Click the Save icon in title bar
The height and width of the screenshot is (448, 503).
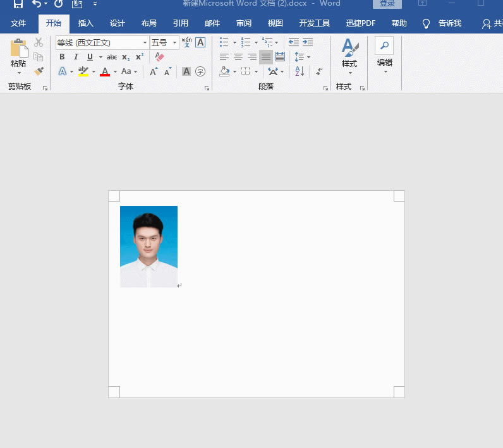[18, 4]
